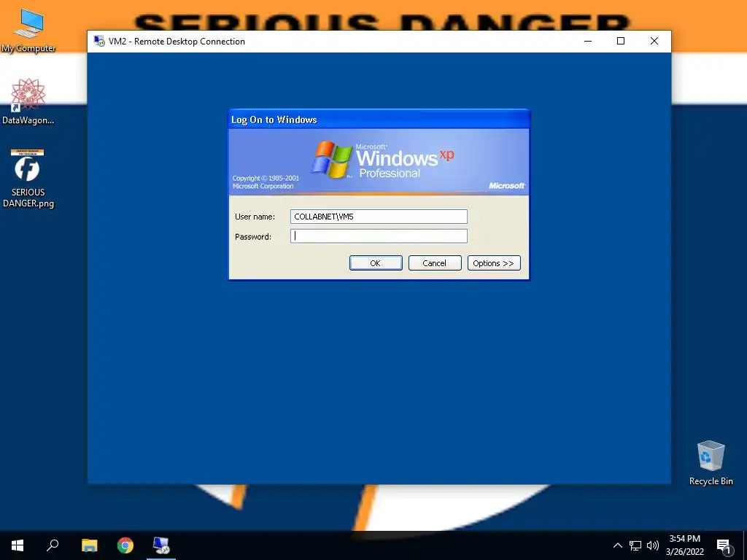Open taskbar search magnifier

(x=53, y=545)
